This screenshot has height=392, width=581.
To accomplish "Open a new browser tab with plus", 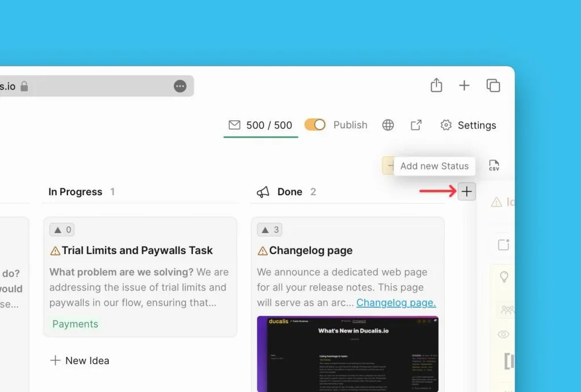I will click(464, 86).
